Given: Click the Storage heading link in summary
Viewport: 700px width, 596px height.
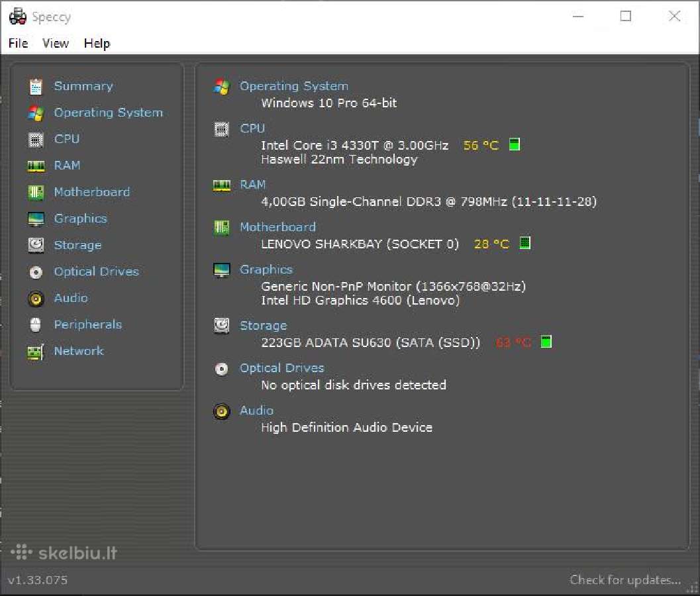Looking at the screenshot, I should (264, 325).
